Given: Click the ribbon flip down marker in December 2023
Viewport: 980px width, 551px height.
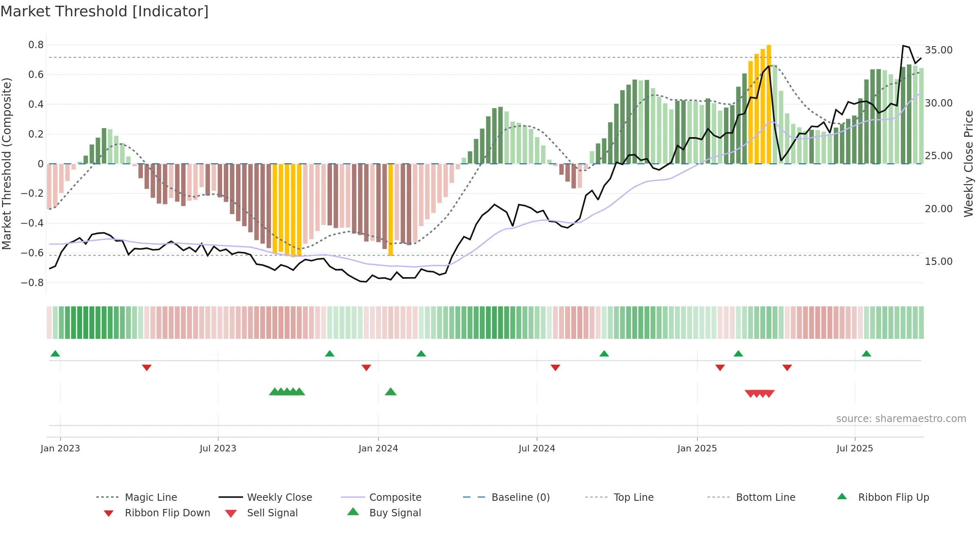Looking at the screenshot, I should [x=366, y=368].
